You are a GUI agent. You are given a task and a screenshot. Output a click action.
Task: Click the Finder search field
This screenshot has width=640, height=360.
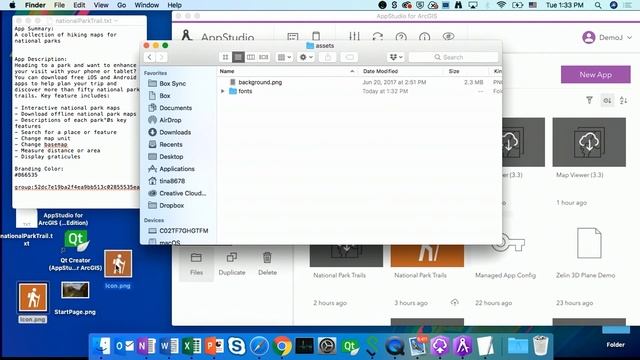coord(453,57)
